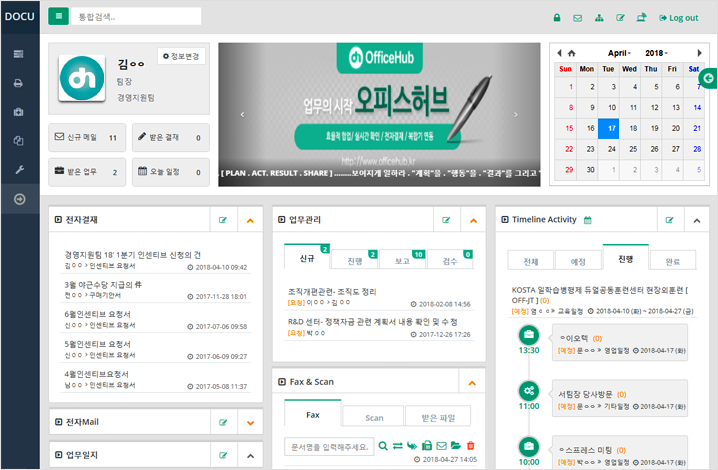This screenshot has width=718, height=470.
Task: Click the 정보변경 button
Action: pyautogui.click(x=181, y=56)
